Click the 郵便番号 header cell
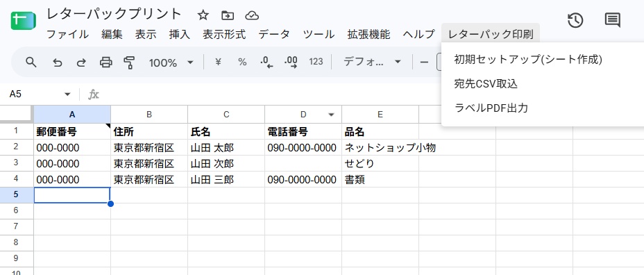 (x=72, y=131)
